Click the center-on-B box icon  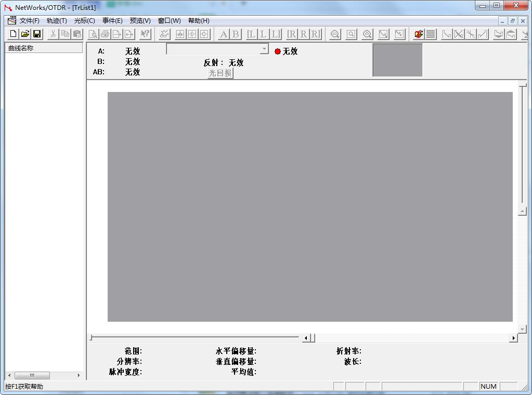coord(192,34)
